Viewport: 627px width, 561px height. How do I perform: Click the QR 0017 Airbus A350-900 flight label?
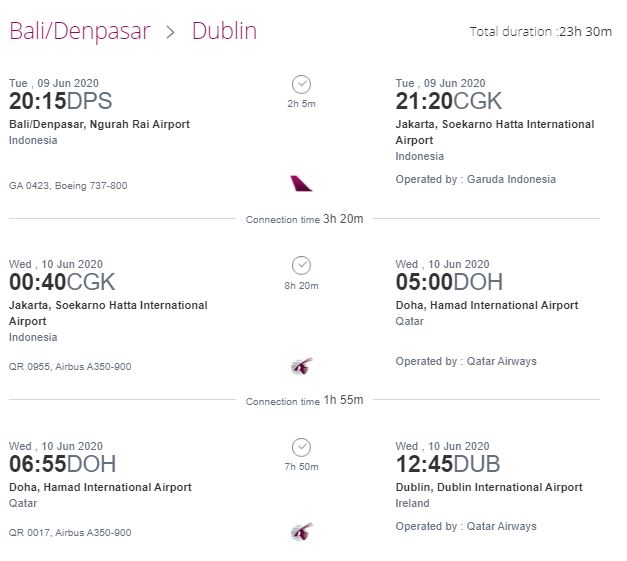[x=70, y=533]
